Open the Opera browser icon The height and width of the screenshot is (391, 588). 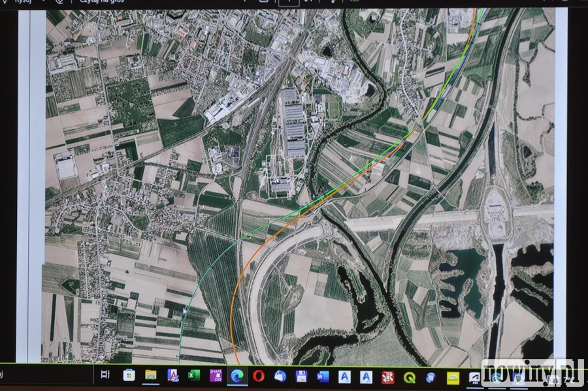[x=258, y=376]
